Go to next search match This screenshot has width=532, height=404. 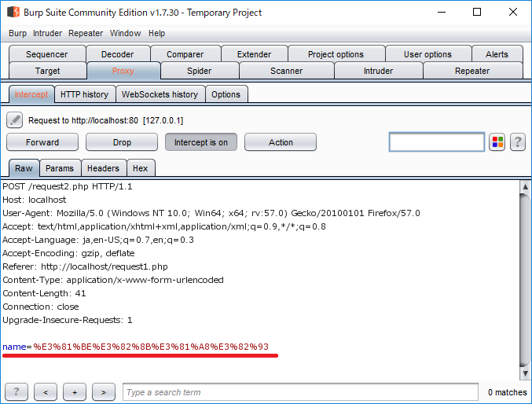104,392
